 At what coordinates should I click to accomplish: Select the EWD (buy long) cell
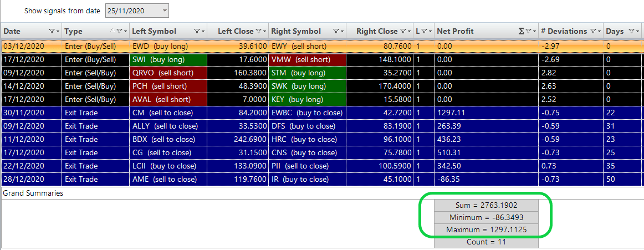point(167,47)
